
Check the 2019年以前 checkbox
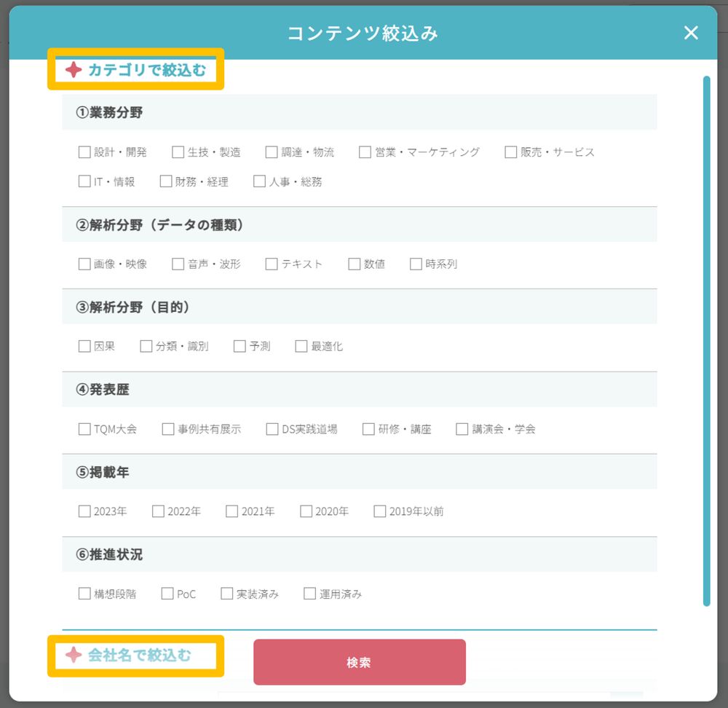click(x=380, y=511)
